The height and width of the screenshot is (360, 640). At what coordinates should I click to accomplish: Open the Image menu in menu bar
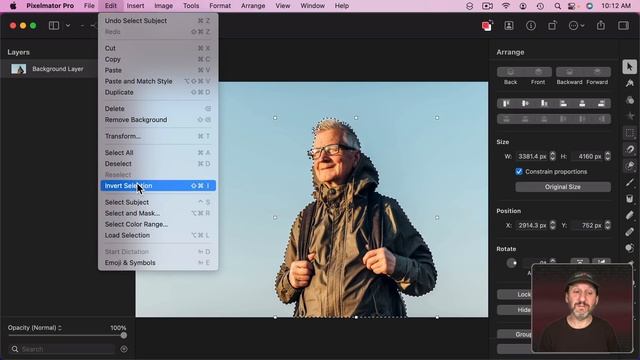point(163,6)
